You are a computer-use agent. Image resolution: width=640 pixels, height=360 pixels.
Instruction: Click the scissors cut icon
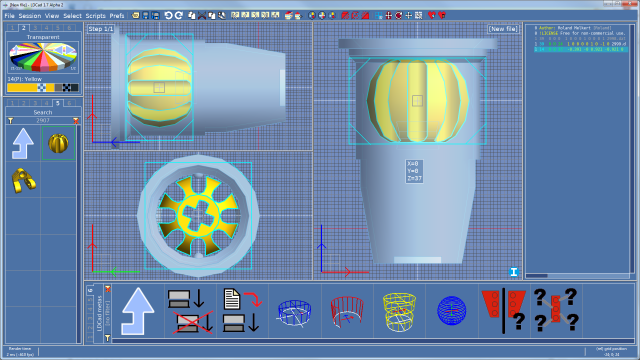202,16
